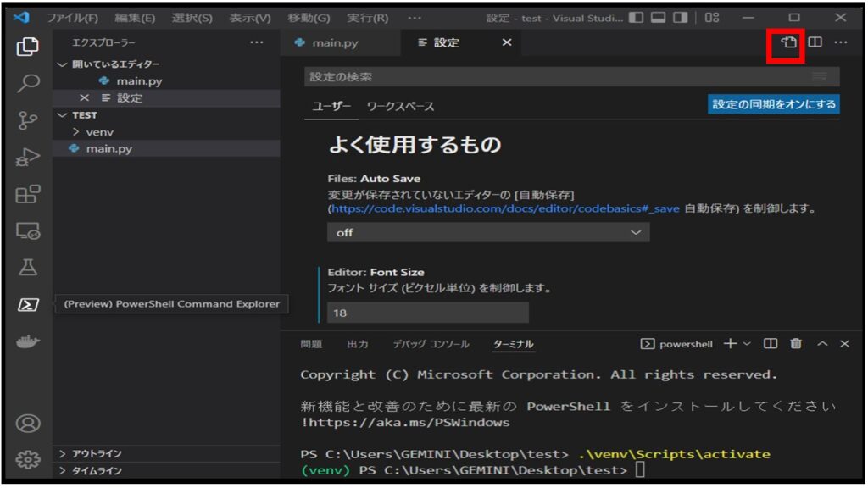
Task: Open the Files Auto Save dropdown
Action: [487, 231]
